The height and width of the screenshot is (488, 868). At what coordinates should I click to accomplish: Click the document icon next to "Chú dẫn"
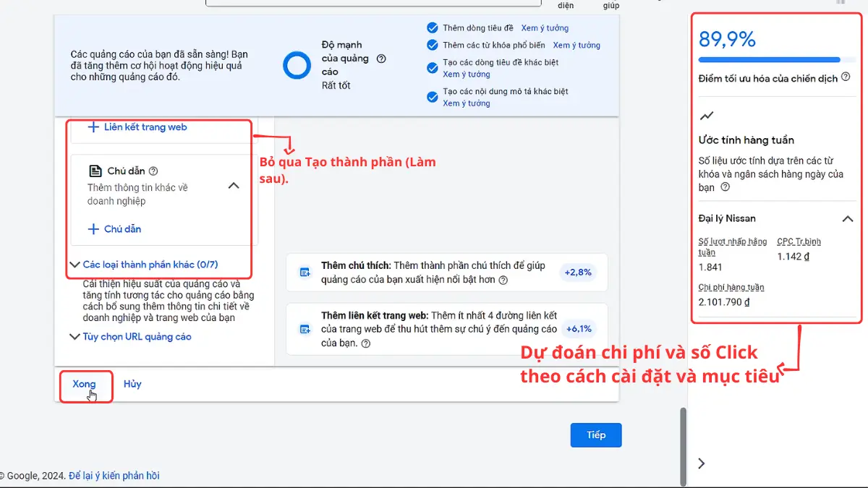click(96, 170)
